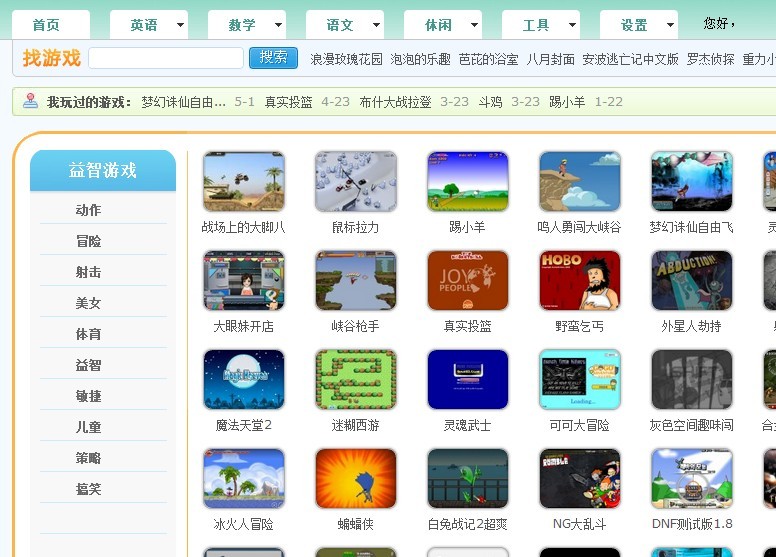Click the 益智游戏 sidebar header
The height and width of the screenshot is (557, 776).
(103, 170)
